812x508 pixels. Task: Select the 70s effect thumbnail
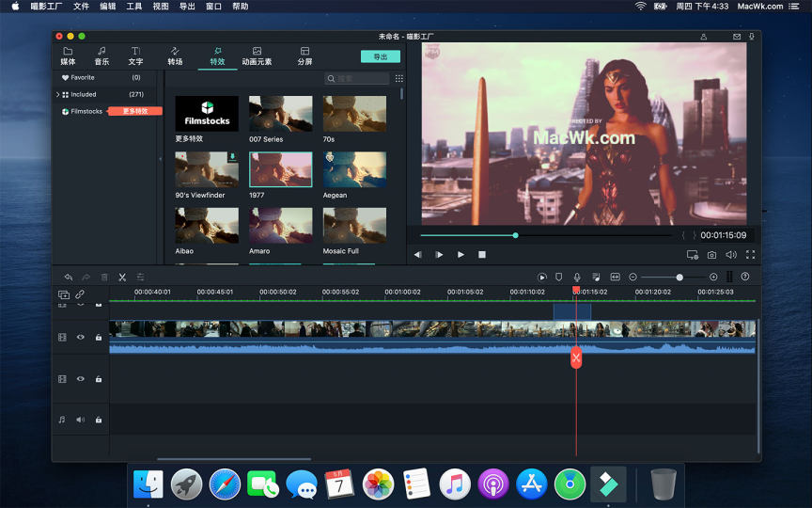point(354,113)
